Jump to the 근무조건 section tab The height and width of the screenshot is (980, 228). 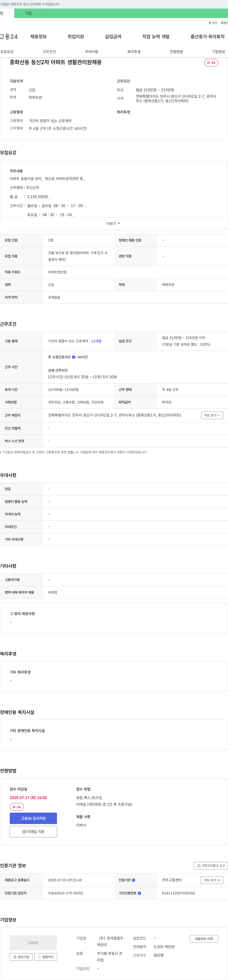pos(49,52)
